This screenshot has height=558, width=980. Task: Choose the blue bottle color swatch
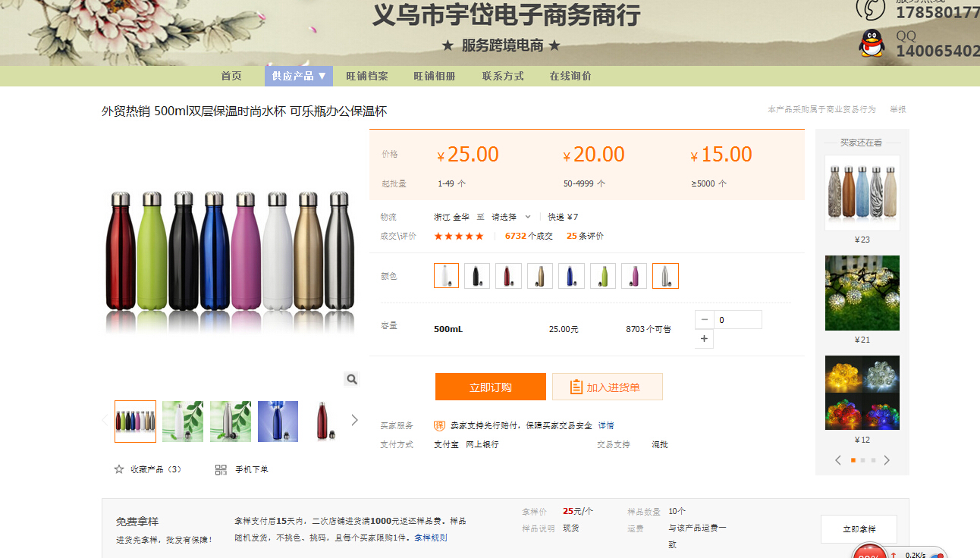tap(571, 276)
